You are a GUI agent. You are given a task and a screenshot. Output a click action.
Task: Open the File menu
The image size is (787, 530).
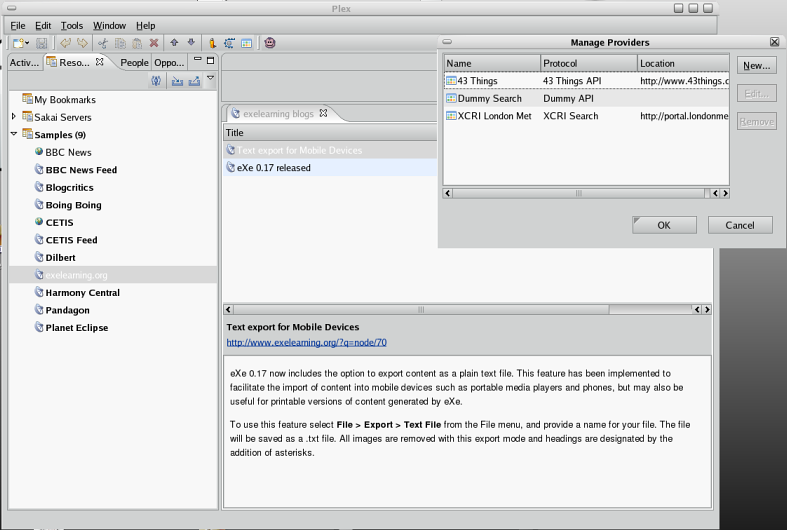(18, 26)
